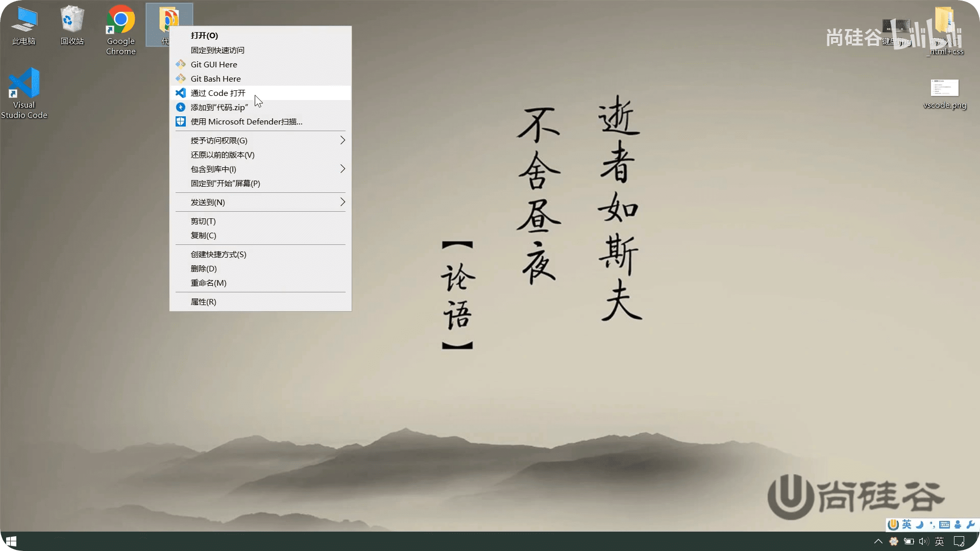This screenshot has height=551, width=980.
Task: Show hidden tray icons chevron
Action: tap(878, 541)
